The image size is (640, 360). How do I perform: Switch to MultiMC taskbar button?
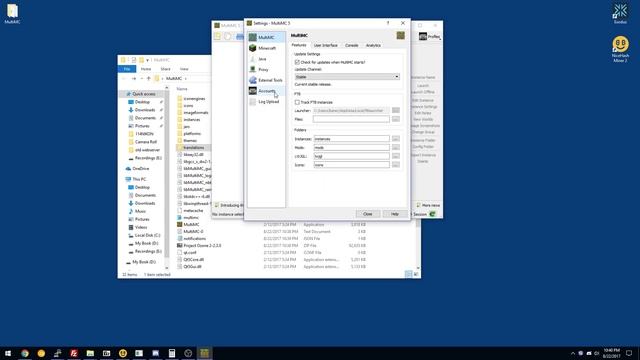[204, 353]
